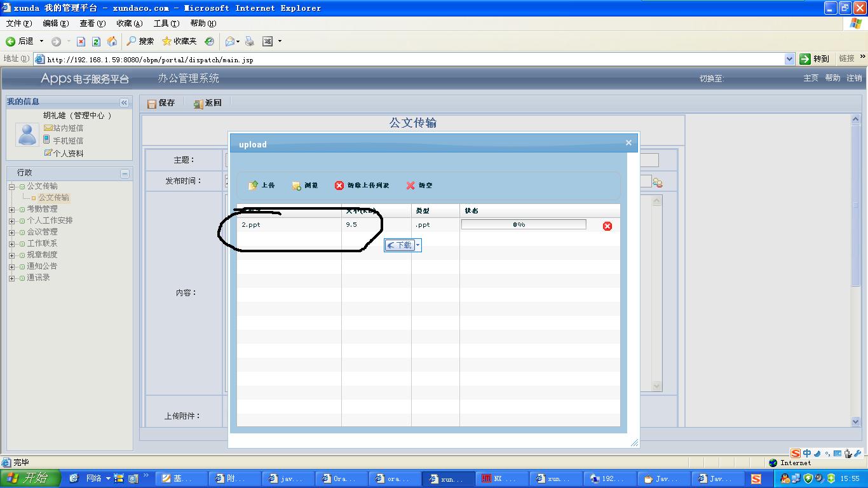Open the Favorites (收藏夹) toolbar button
This screenshot has width=868, height=488.
pyautogui.click(x=179, y=41)
